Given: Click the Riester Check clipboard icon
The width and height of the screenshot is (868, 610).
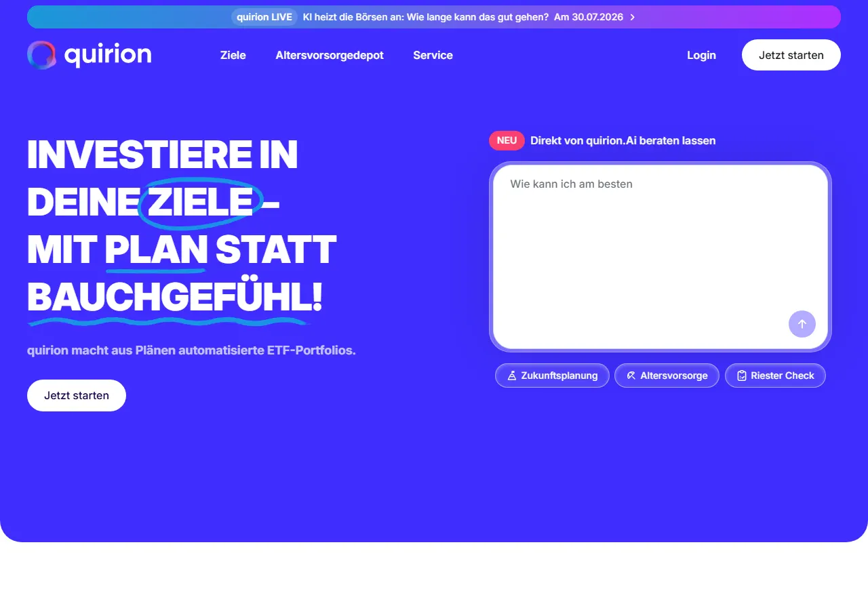Looking at the screenshot, I should point(742,375).
